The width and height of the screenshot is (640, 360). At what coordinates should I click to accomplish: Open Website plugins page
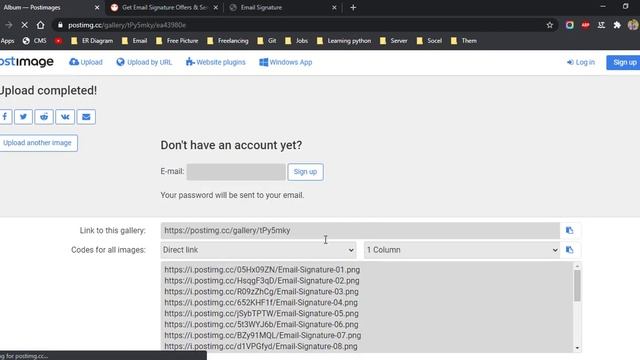coord(216,62)
